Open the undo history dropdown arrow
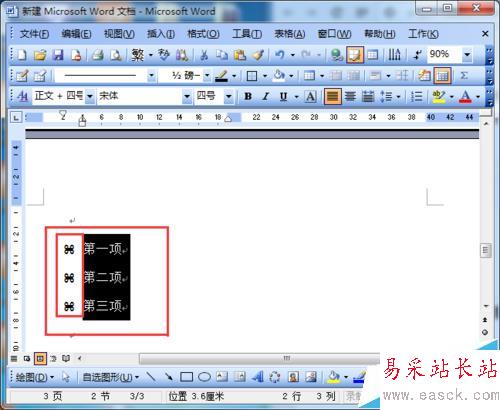This screenshot has height=410, width=500. (x=292, y=55)
